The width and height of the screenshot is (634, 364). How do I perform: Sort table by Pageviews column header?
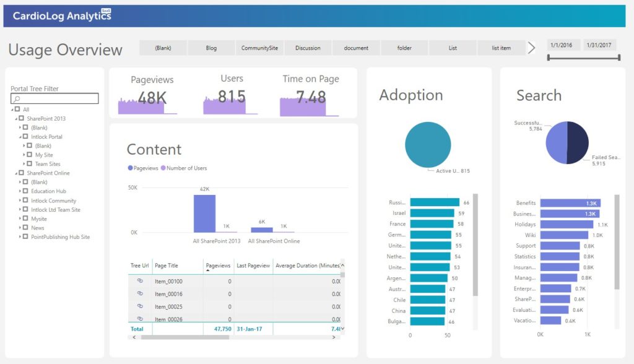pyautogui.click(x=219, y=266)
